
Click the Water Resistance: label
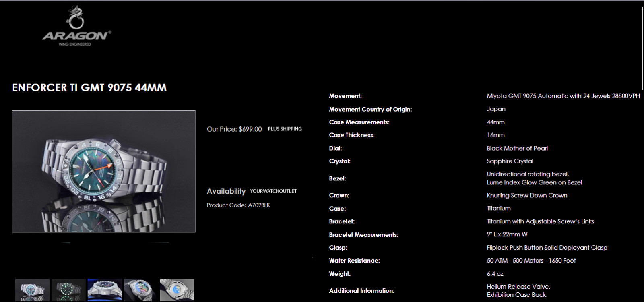354,261
